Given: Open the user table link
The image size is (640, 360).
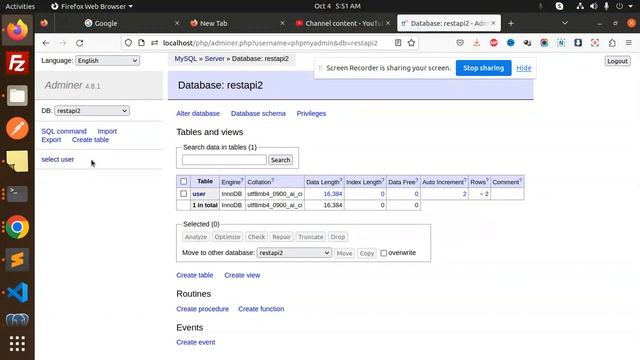Looking at the screenshot, I should (x=199, y=194).
